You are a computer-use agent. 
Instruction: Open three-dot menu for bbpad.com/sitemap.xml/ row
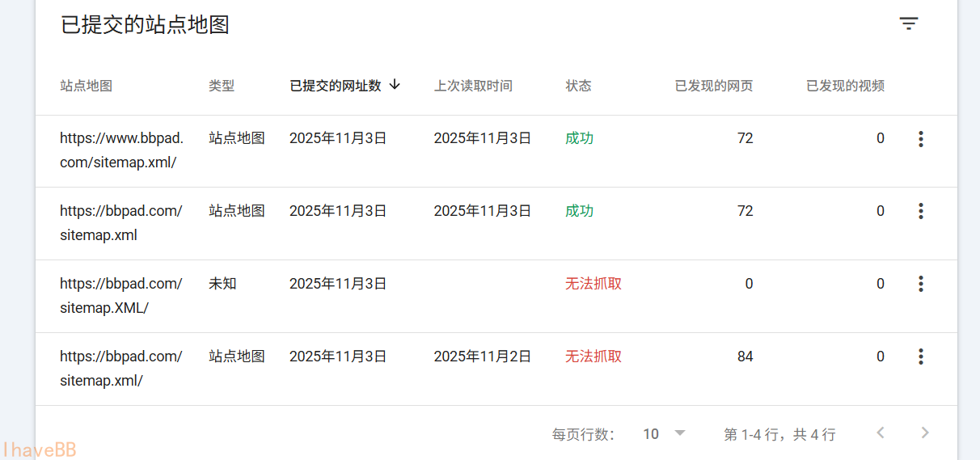pyautogui.click(x=920, y=357)
